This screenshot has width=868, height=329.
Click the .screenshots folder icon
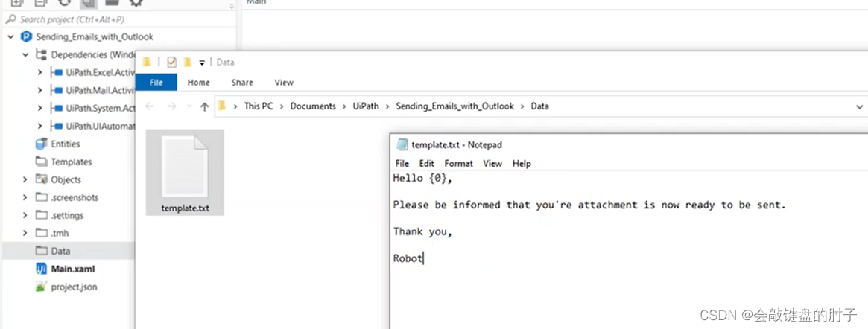pos(41,197)
